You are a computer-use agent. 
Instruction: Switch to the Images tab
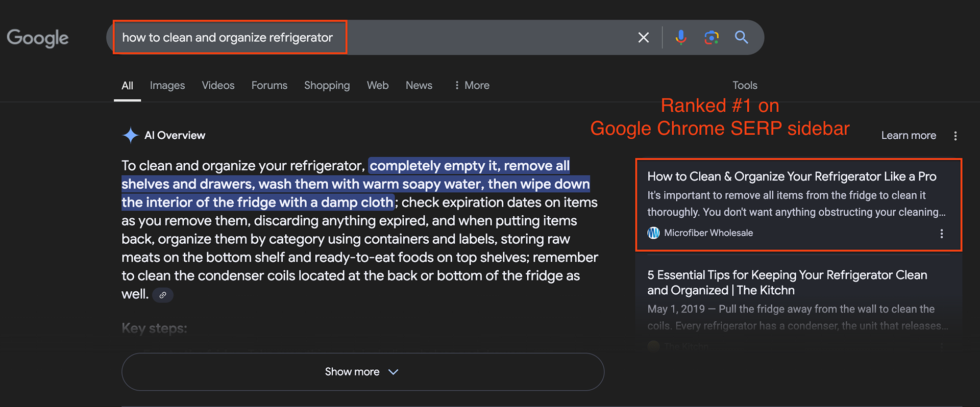167,86
